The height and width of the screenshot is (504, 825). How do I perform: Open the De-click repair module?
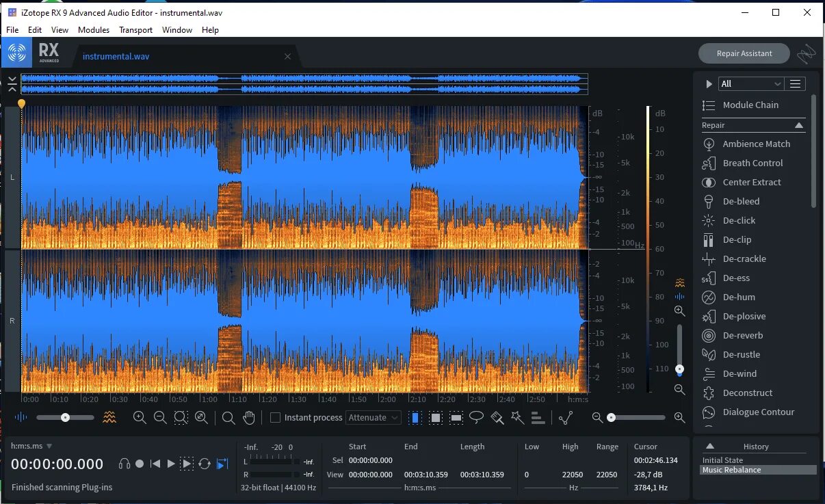(x=739, y=220)
